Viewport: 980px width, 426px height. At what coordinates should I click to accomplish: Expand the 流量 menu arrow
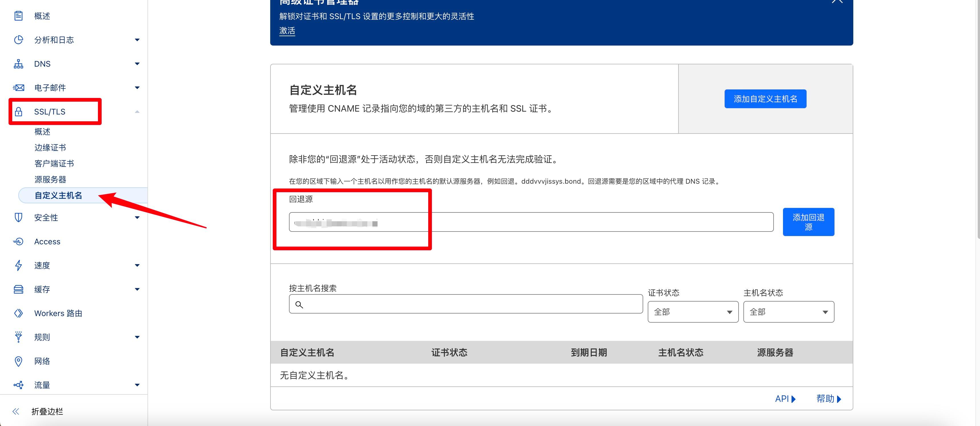point(137,385)
